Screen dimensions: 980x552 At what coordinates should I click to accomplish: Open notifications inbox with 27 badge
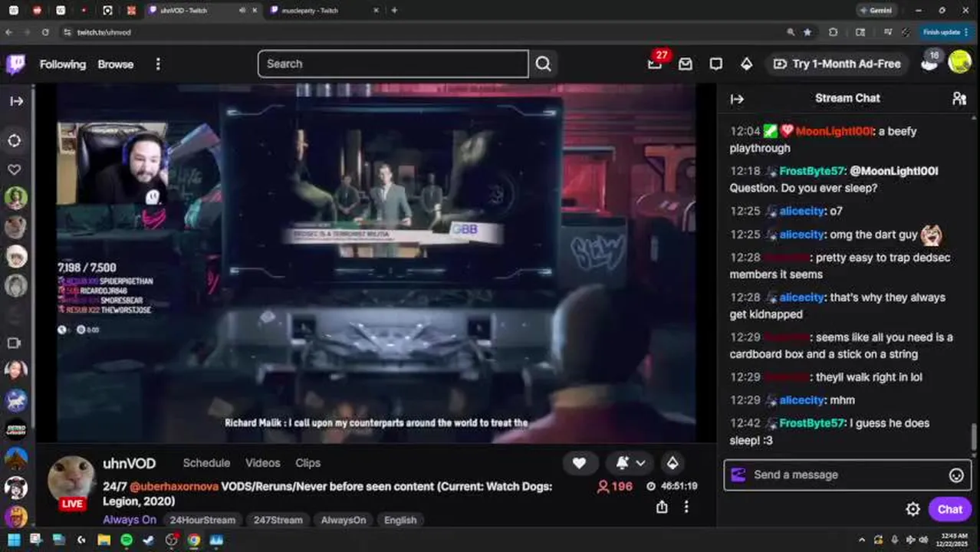[655, 64]
